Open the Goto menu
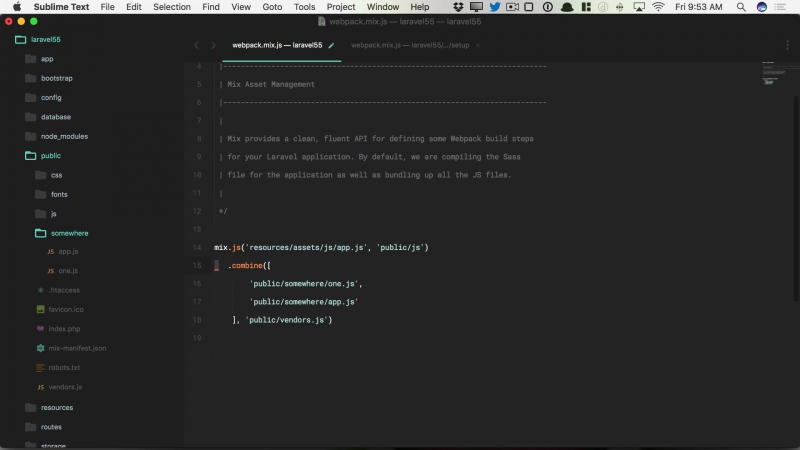The height and width of the screenshot is (450, 800). tap(272, 7)
